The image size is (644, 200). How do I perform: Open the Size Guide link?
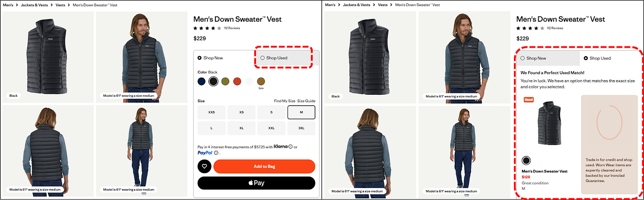point(306,101)
